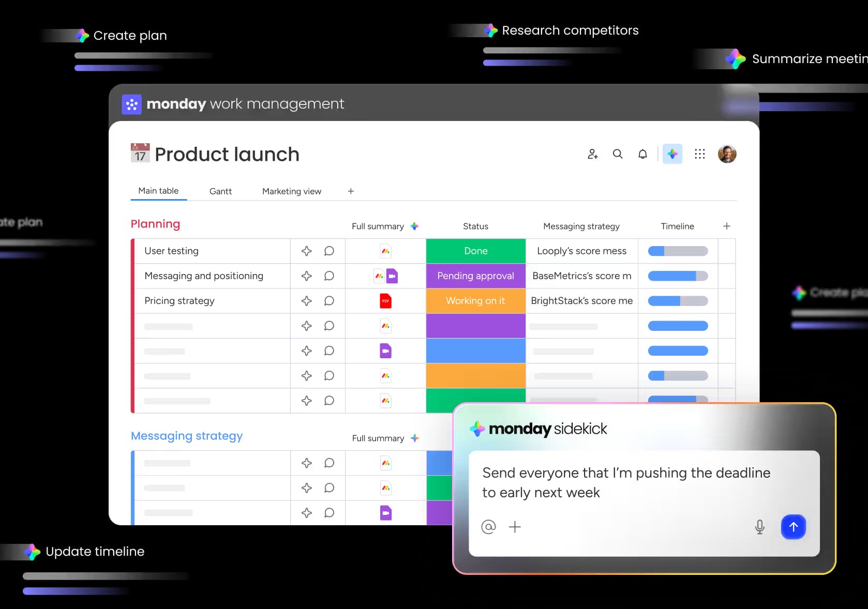Click the monday logo icon in title bar

click(x=132, y=104)
